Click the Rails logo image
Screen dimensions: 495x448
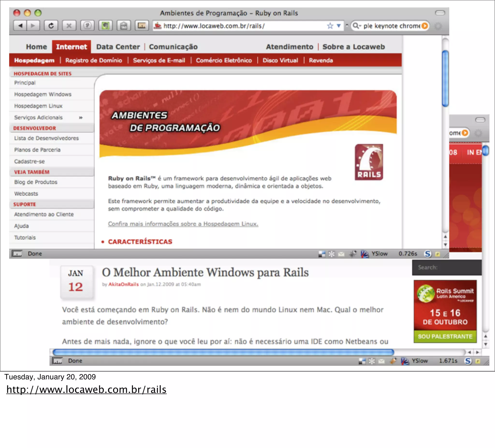coord(369,162)
